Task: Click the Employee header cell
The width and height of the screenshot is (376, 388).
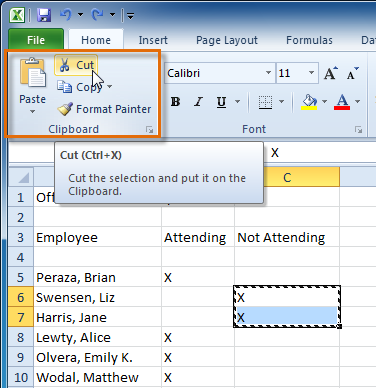Action: point(98,237)
